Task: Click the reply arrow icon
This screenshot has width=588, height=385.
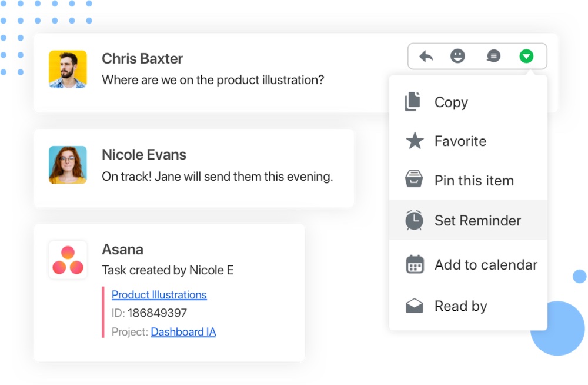Action: pyautogui.click(x=425, y=56)
